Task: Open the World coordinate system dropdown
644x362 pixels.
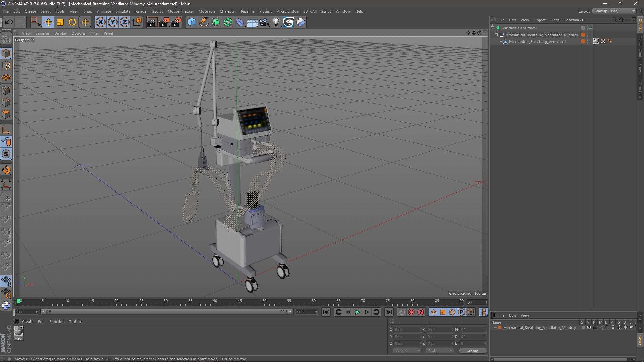Action: (407, 351)
